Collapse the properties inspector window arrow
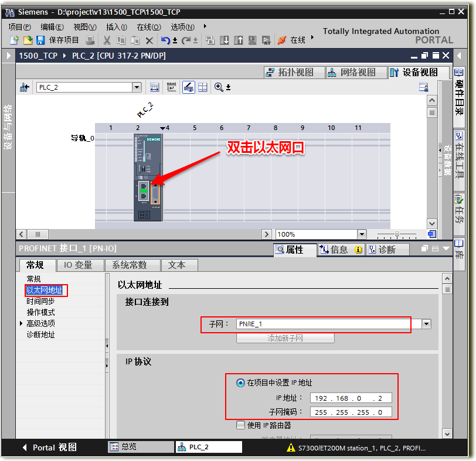Image resolution: width=476 pixels, height=461 pixels. click(x=446, y=248)
